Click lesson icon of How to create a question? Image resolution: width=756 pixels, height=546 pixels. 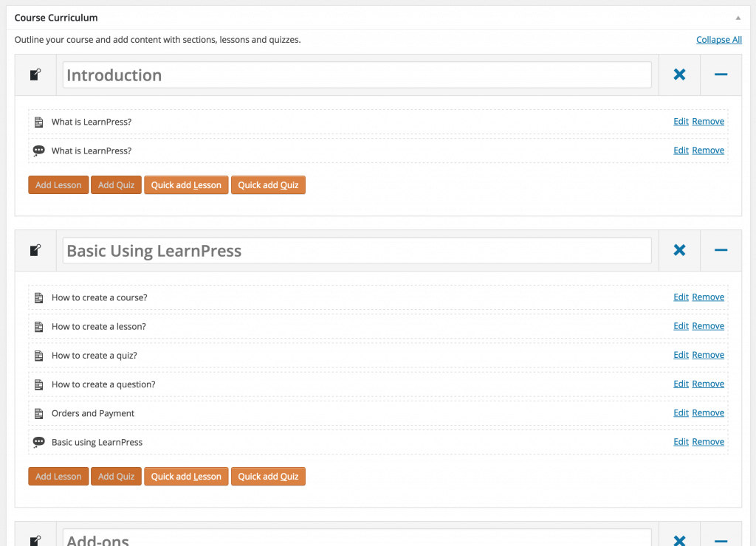pos(39,384)
